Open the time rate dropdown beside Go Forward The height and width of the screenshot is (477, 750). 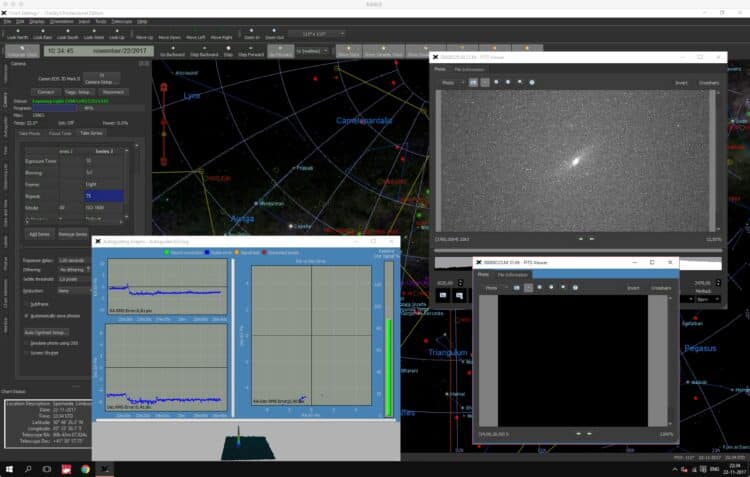312,51
